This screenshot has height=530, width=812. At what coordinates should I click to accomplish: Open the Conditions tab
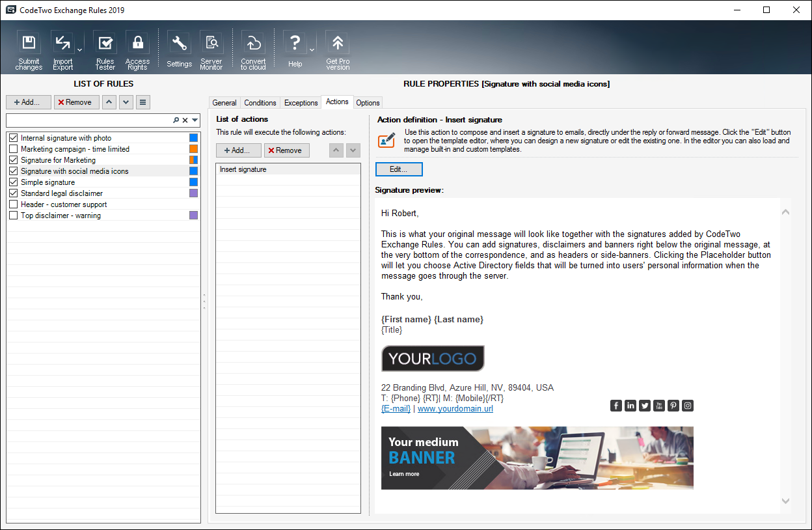coord(260,103)
